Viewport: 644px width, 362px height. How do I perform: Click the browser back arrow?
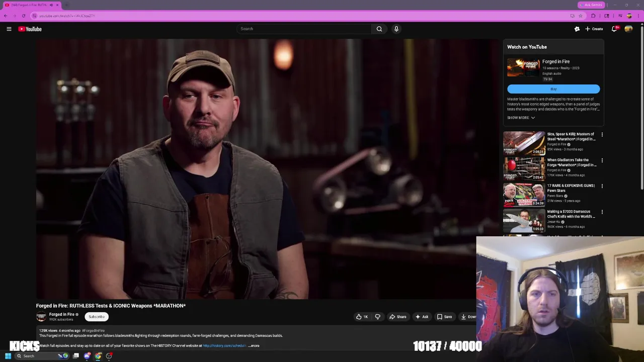[x=6, y=16]
